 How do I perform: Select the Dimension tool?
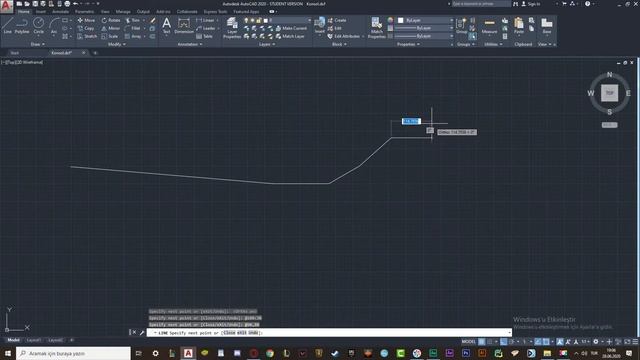click(184, 25)
